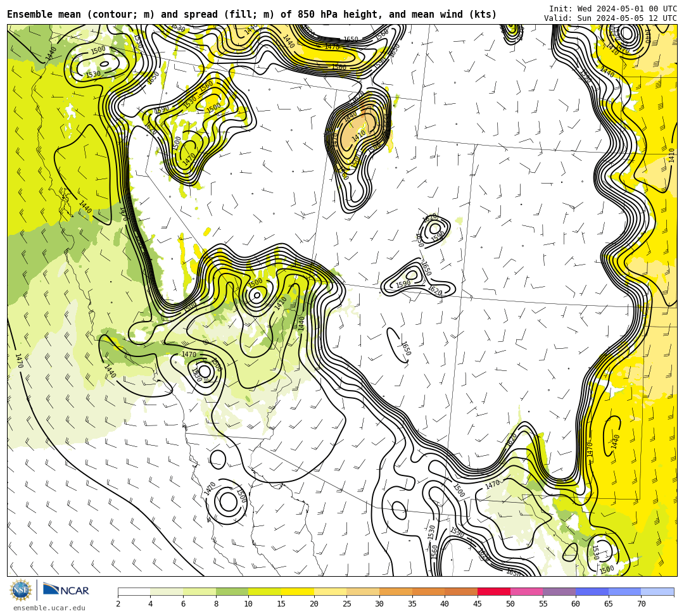Open the ensemble.ucar.edu site text
684x616 pixels.
(49, 608)
